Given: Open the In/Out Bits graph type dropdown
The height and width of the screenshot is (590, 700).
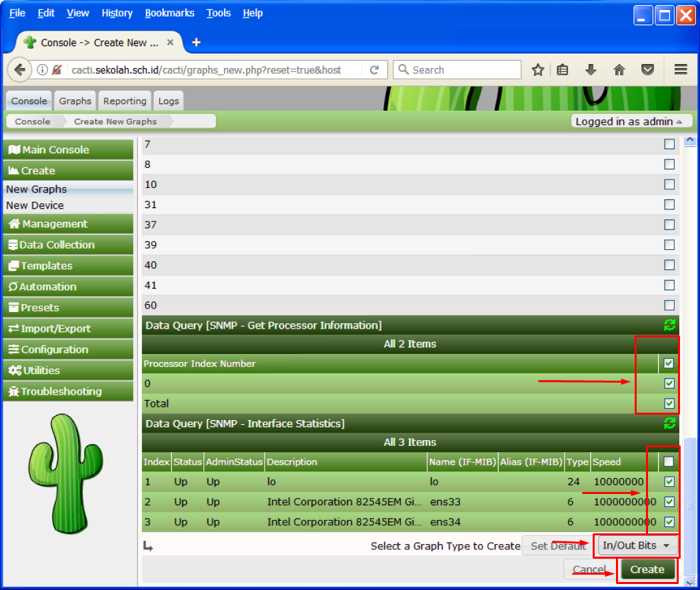Looking at the screenshot, I should [x=638, y=546].
